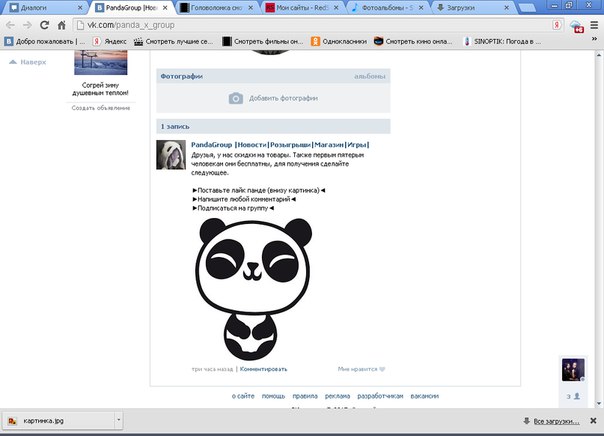Switch to the Фотоальбомы tab

(x=388, y=7)
